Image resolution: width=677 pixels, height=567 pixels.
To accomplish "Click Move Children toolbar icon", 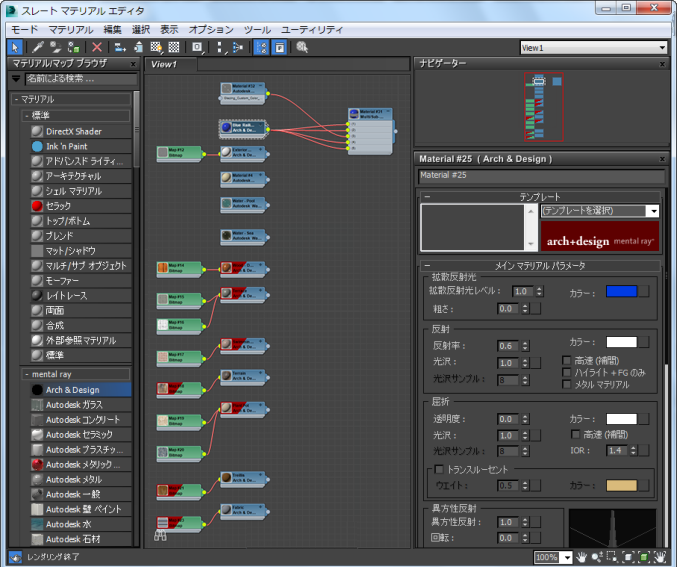I will [120, 48].
